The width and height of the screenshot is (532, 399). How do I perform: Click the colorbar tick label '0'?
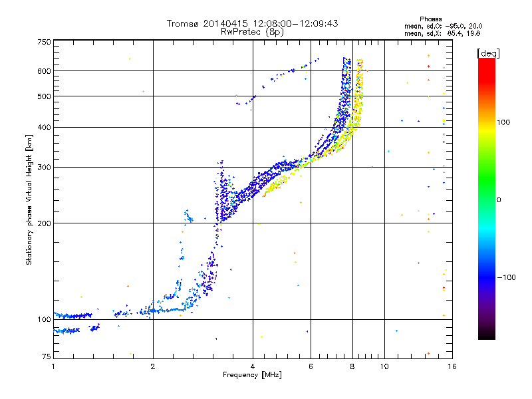499,199
